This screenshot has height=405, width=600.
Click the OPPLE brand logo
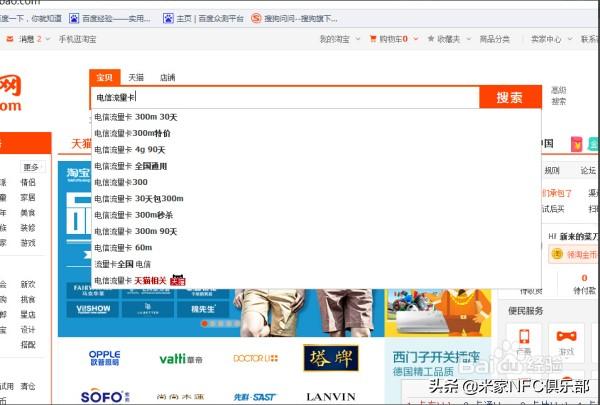click(104, 358)
